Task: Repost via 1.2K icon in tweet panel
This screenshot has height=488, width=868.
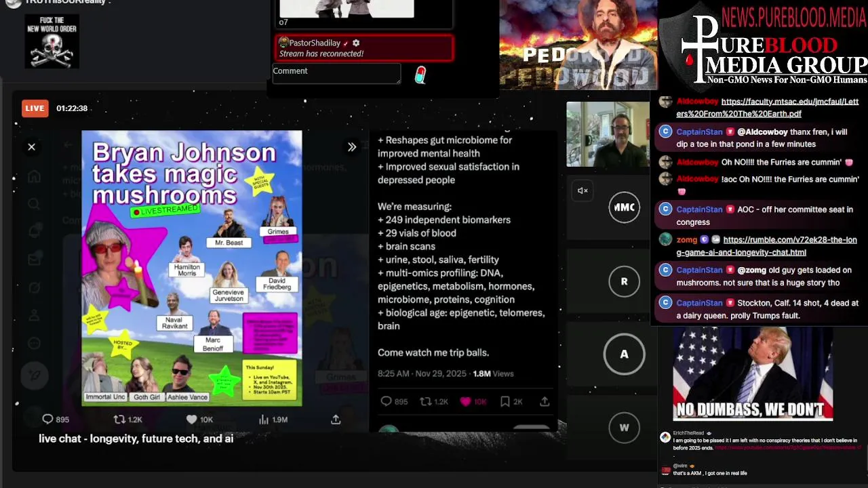Action: [434, 402]
